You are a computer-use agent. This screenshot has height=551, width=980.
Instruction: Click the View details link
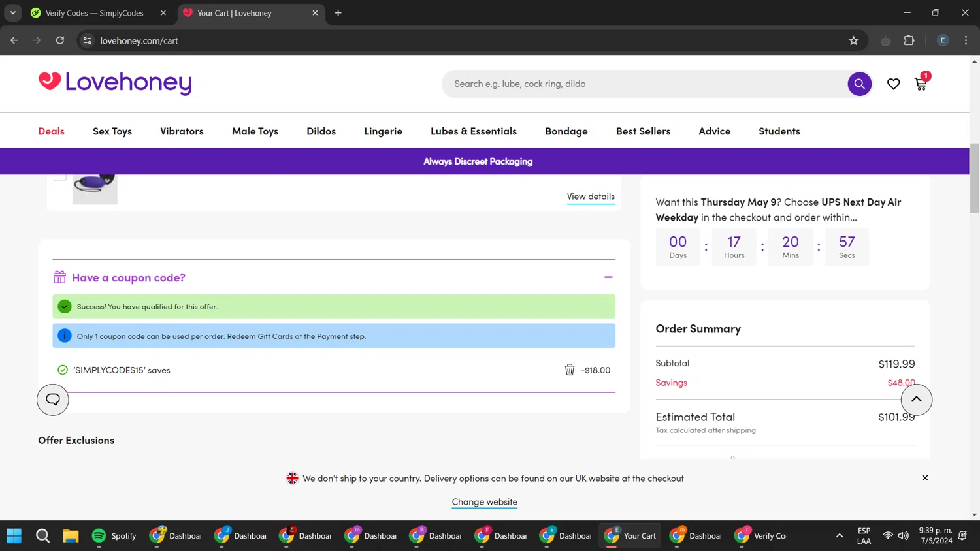click(x=590, y=197)
